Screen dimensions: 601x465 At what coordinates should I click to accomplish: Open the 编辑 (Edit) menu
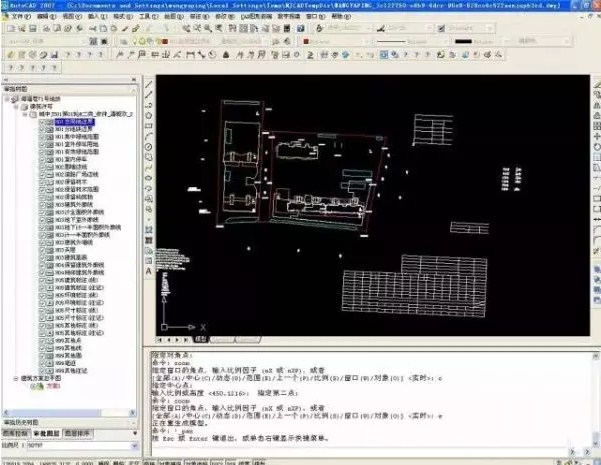46,16
